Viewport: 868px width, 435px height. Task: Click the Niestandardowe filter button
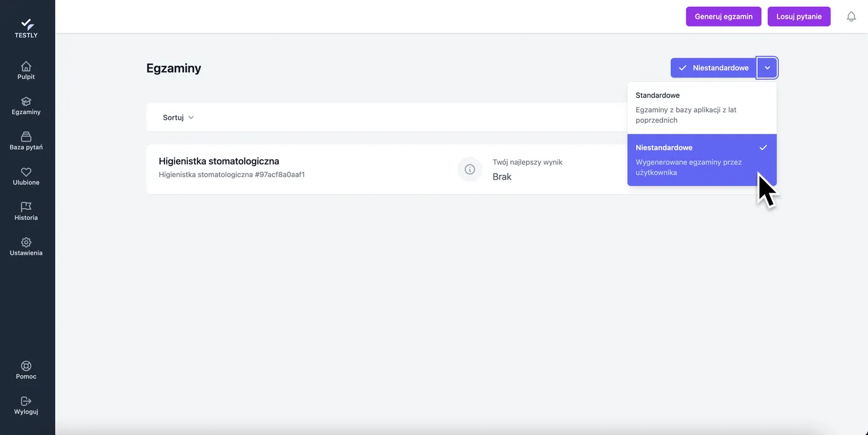pyautogui.click(x=714, y=68)
